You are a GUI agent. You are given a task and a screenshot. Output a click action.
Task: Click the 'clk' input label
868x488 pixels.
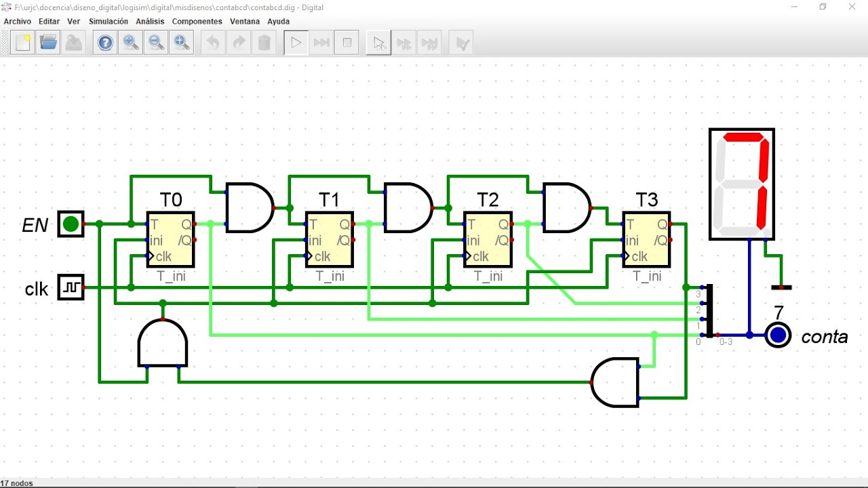37,289
